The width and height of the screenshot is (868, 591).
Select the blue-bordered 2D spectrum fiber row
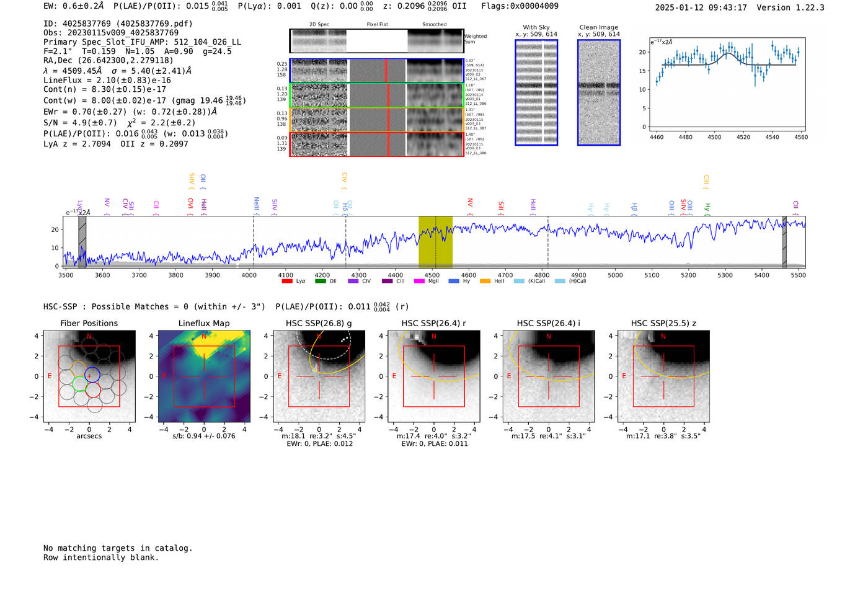pyautogui.click(x=376, y=71)
